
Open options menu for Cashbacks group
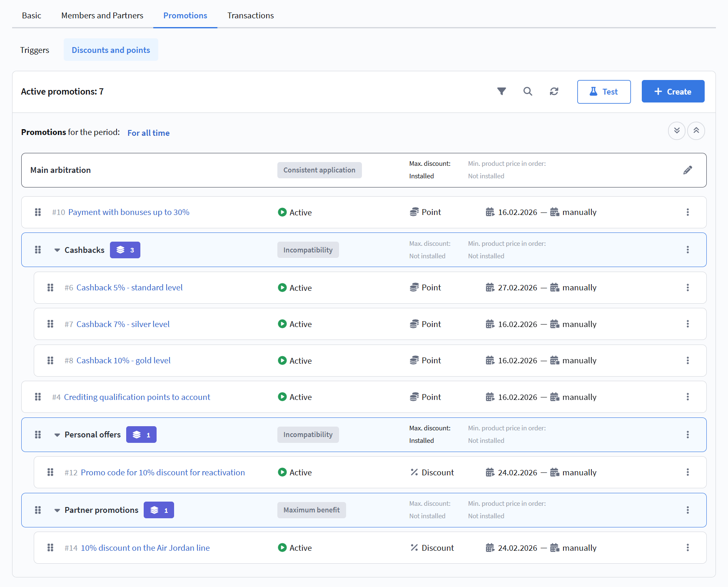[688, 250]
